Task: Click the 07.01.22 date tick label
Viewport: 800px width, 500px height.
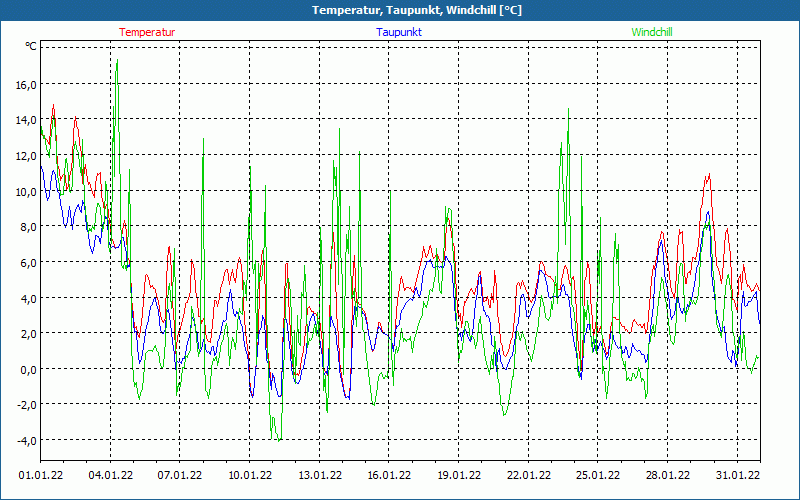Action: tap(180, 476)
